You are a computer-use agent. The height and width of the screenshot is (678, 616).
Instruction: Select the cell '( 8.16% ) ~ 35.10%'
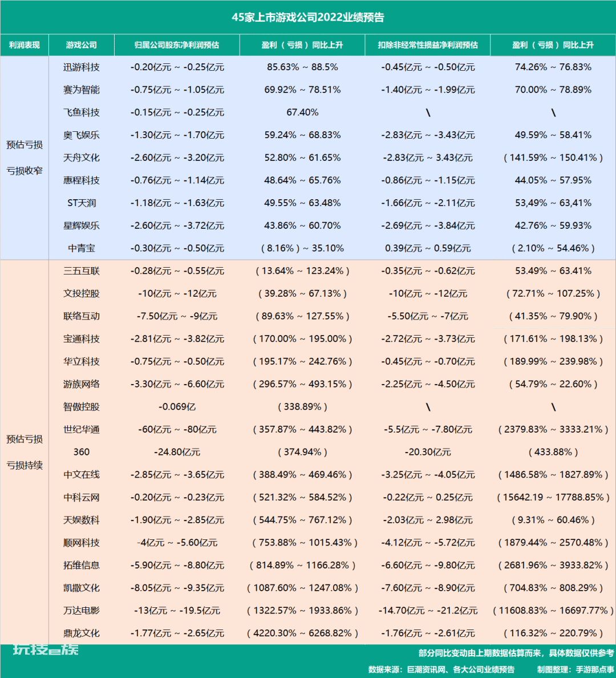coord(302,248)
